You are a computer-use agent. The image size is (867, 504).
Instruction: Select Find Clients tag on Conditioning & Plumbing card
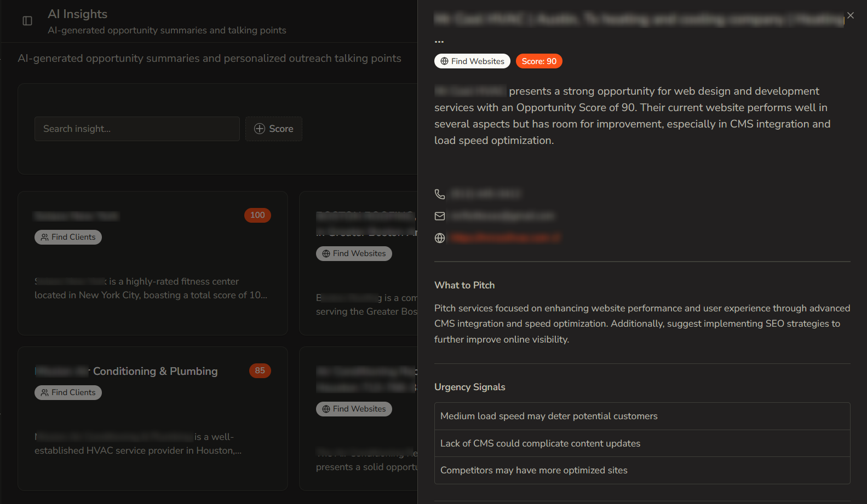coord(68,392)
